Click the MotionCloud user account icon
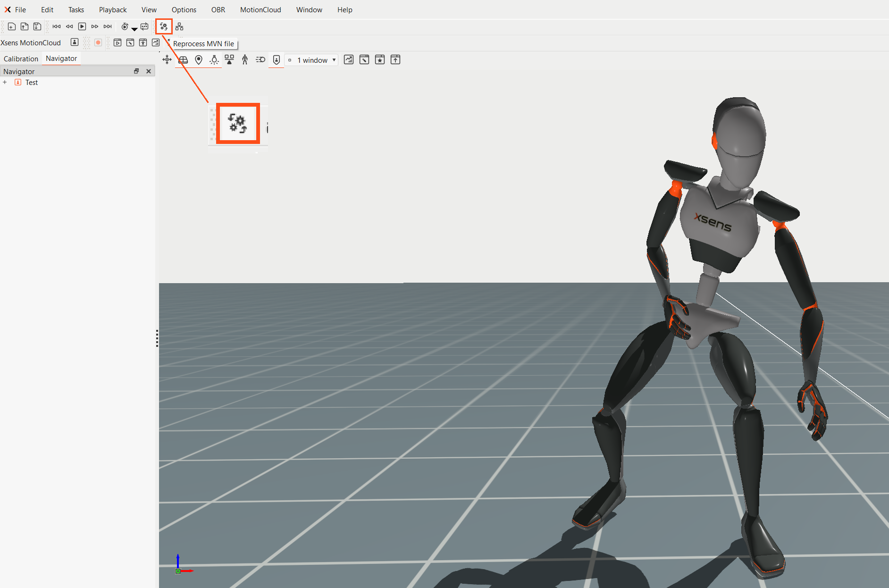 point(75,42)
